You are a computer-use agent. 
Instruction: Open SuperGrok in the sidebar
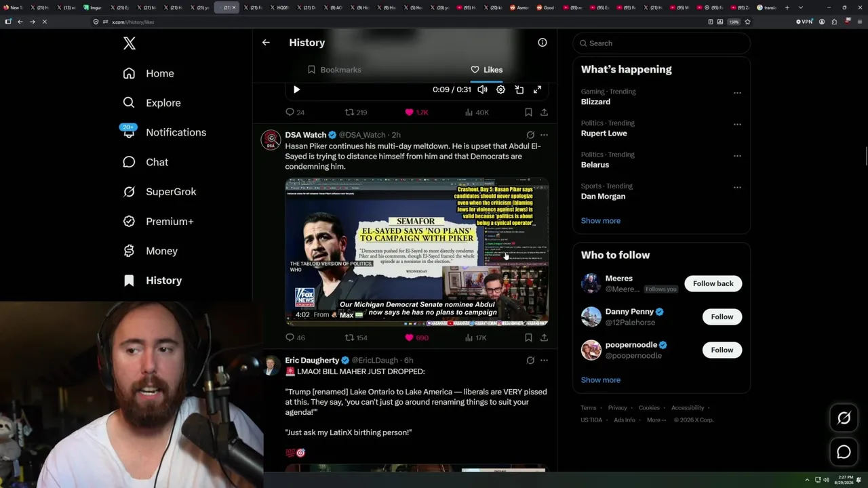click(x=159, y=192)
